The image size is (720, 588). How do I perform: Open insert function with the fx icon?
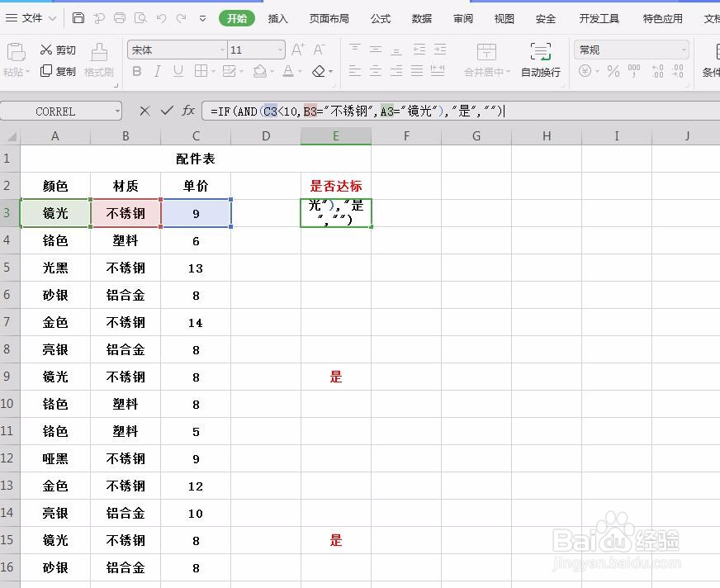(188, 110)
